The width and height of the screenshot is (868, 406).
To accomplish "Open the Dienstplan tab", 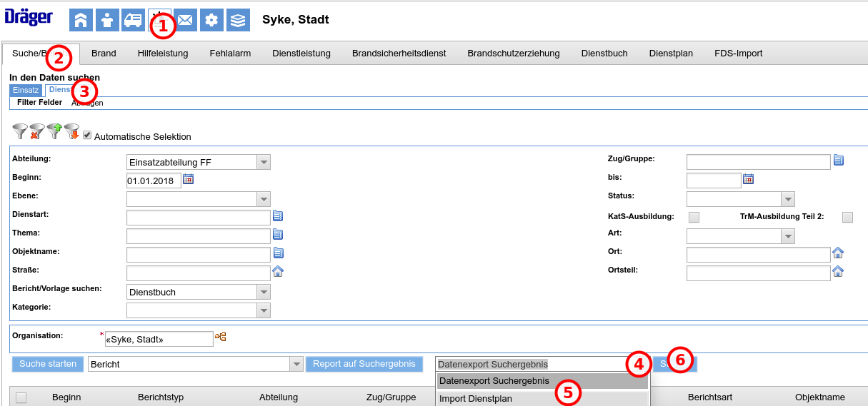I will (671, 54).
